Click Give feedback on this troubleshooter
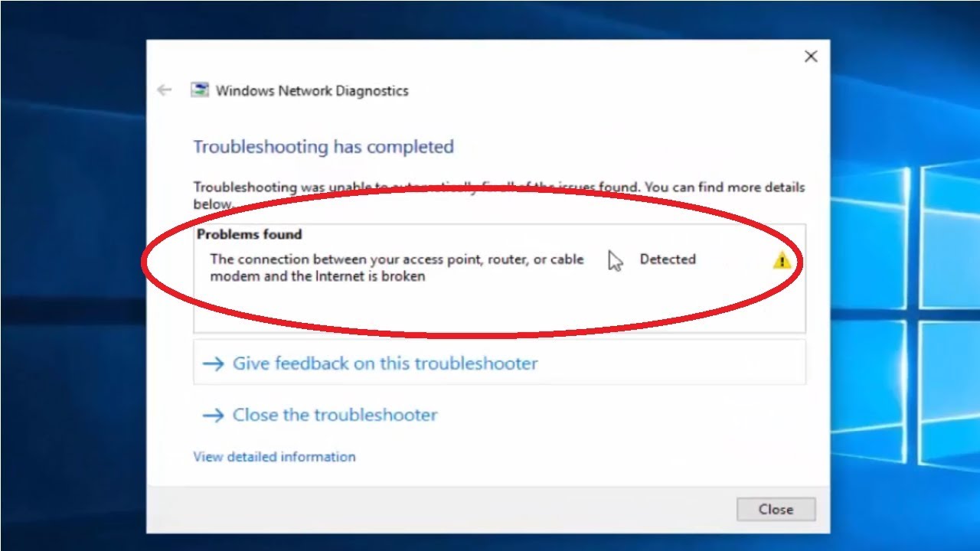The image size is (980, 551). (x=499, y=363)
